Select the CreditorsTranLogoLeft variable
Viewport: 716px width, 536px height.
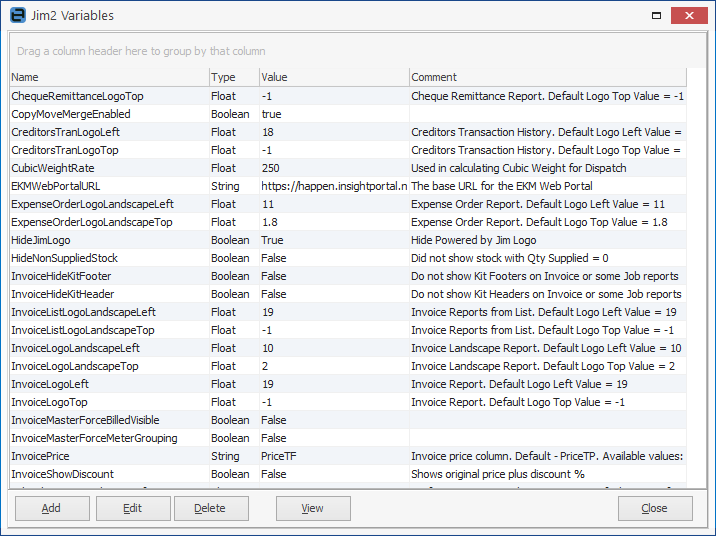348,132
